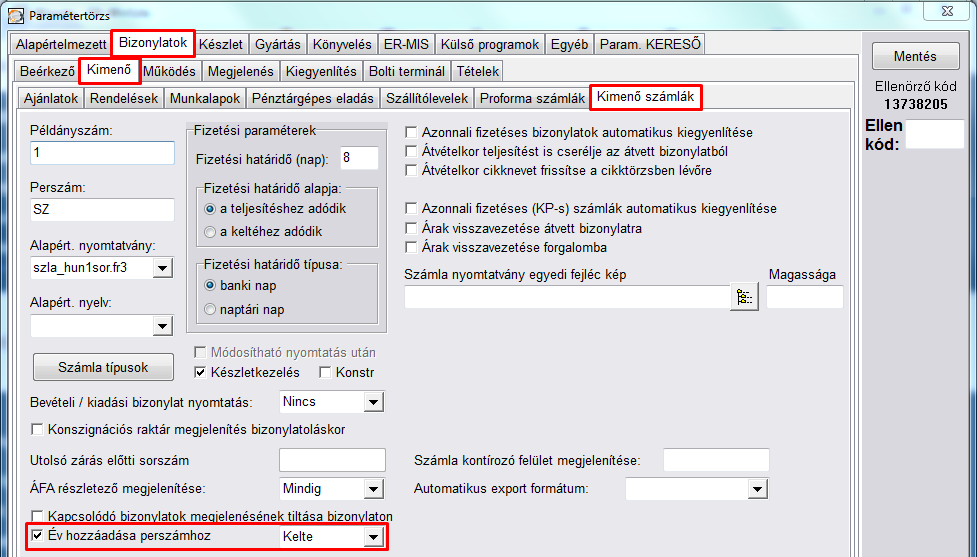Click the Perszám input field
Screen dimensions: 977x557
click(102, 209)
